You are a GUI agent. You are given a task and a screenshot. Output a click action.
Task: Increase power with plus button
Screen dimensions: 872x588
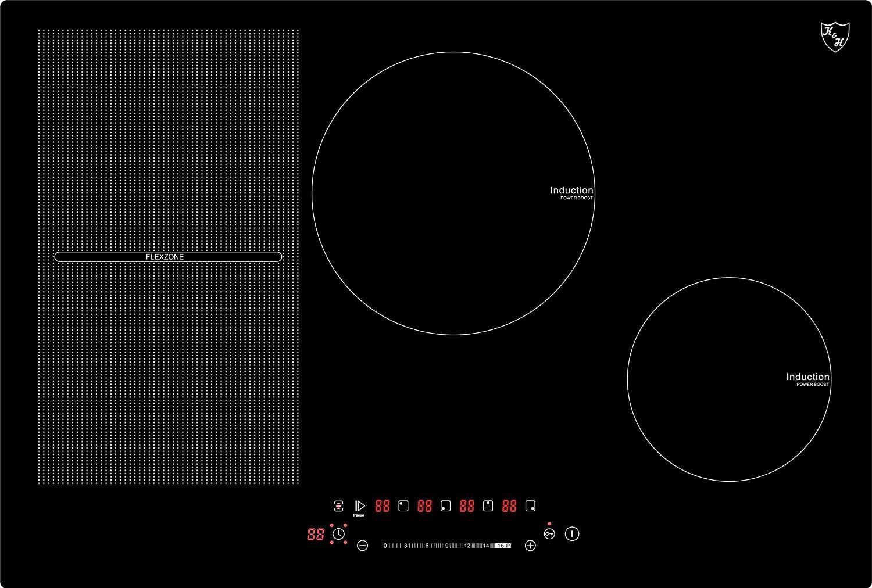(530, 546)
